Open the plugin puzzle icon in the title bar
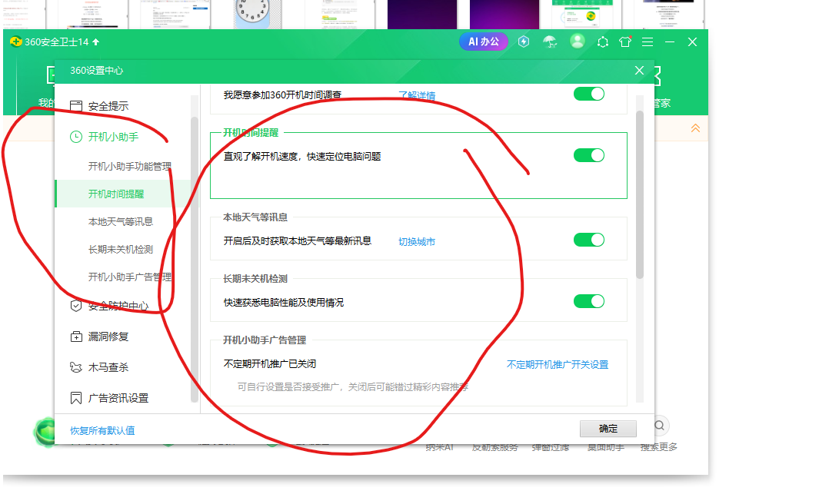This screenshot has height=504, width=829. [x=603, y=41]
